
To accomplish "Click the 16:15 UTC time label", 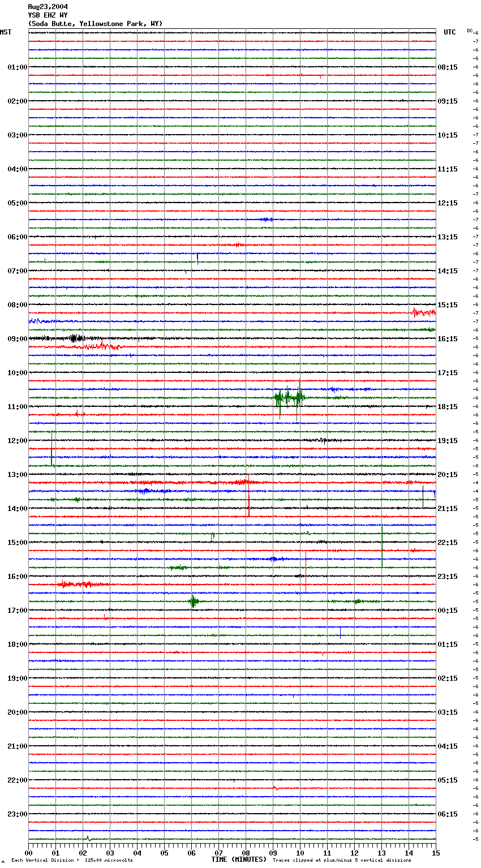I will coord(448,339).
